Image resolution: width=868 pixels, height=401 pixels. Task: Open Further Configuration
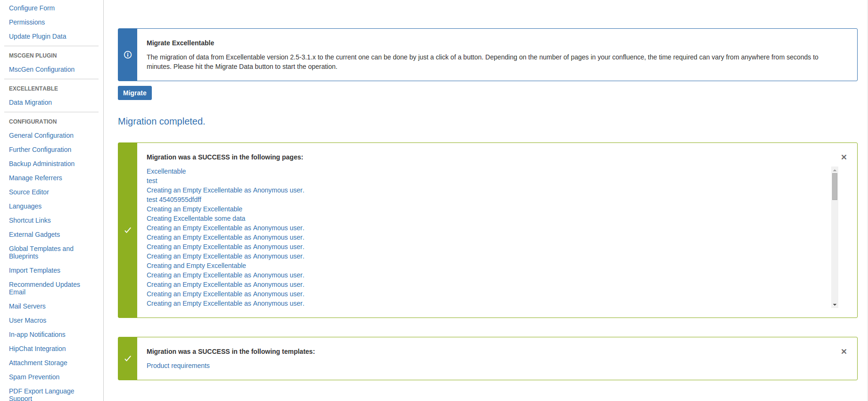[x=40, y=150]
